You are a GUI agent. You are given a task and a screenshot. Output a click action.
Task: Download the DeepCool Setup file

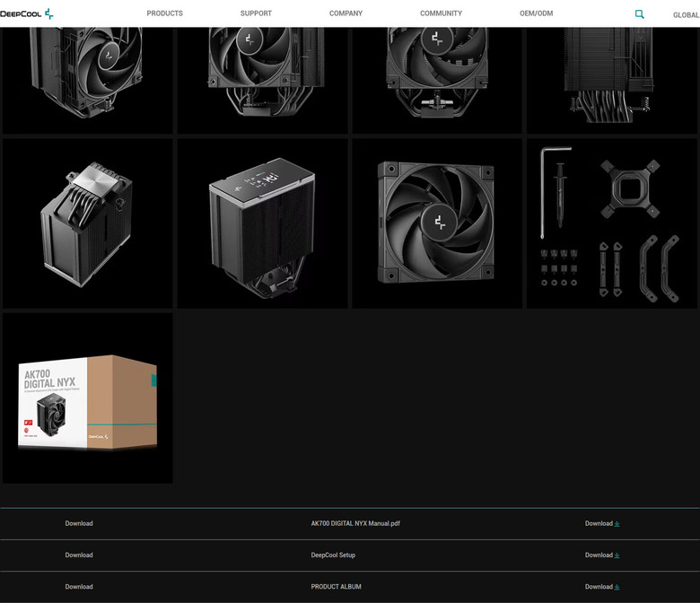tap(602, 555)
